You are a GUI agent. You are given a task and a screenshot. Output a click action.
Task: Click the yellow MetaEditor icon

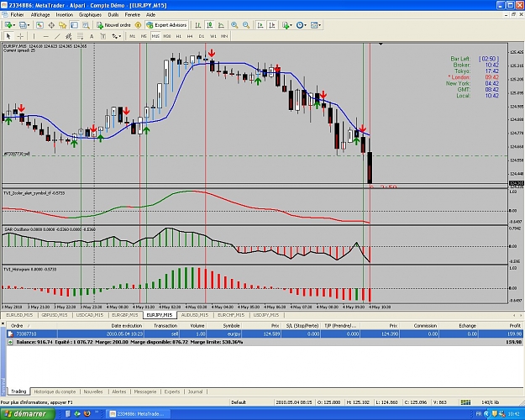(138, 25)
